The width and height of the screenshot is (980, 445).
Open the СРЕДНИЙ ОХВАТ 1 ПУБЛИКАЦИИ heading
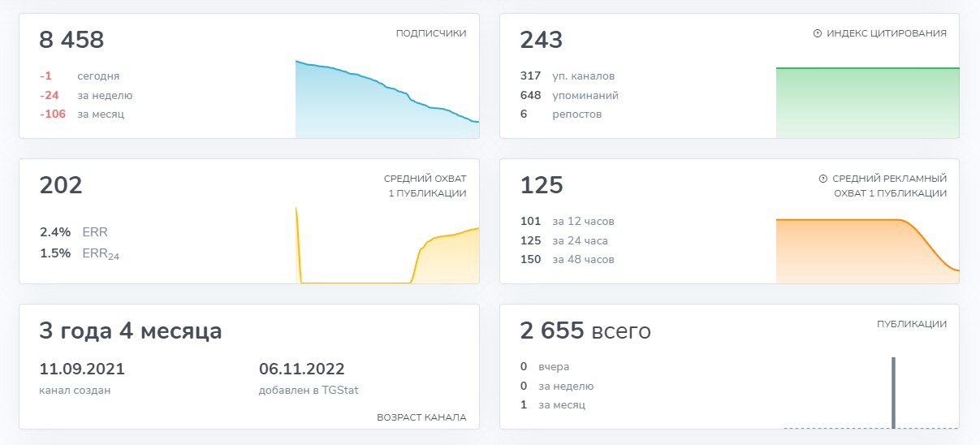click(x=425, y=186)
